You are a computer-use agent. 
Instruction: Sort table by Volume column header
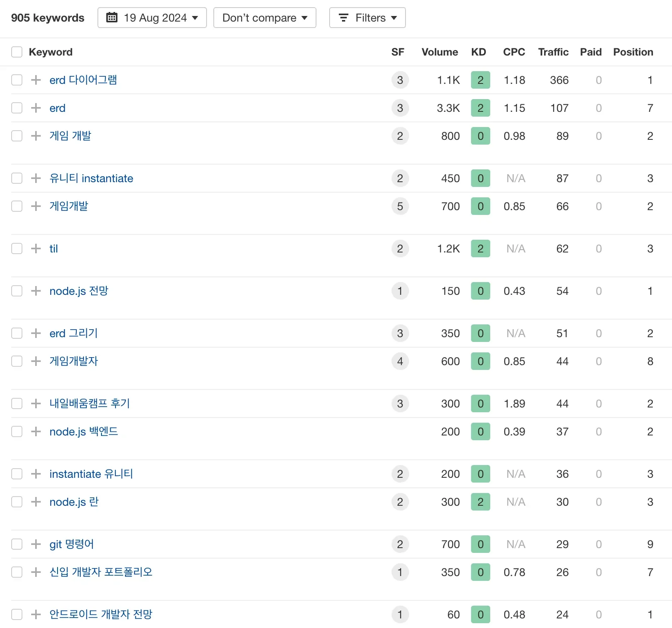pos(439,52)
